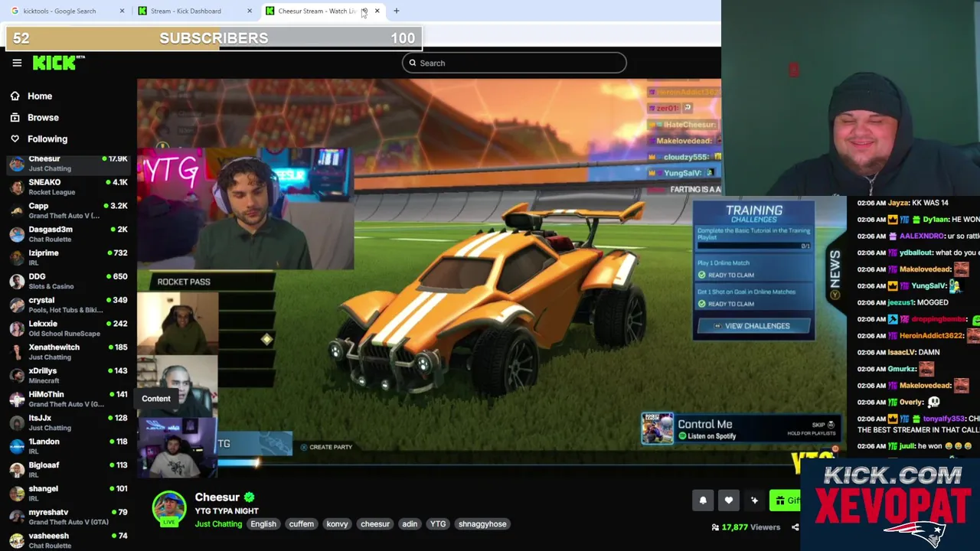Switch to kicktools Google Search tab
Image resolution: width=980 pixels, height=551 pixels.
pos(65,11)
